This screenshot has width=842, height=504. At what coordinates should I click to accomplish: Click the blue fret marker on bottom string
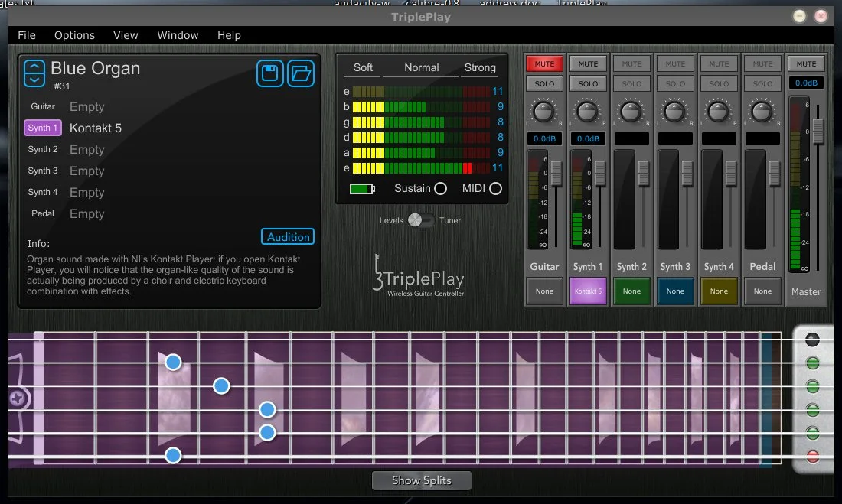[173, 456]
